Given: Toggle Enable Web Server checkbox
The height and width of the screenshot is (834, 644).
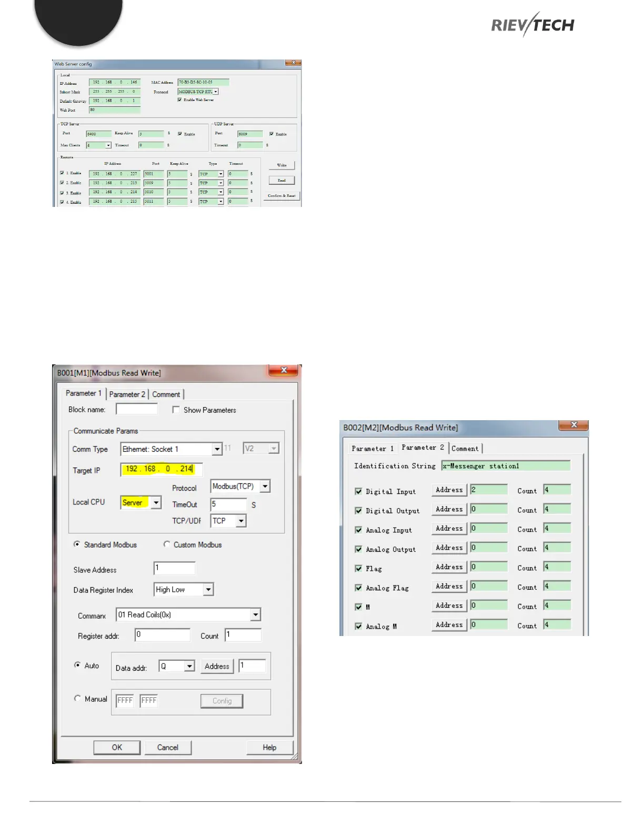Looking at the screenshot, I should 179,100.
